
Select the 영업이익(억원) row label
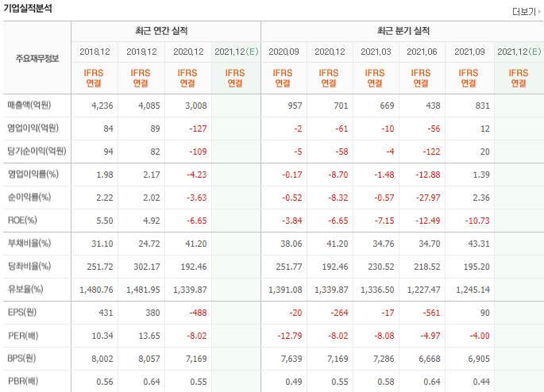click(x=33, y=128)
